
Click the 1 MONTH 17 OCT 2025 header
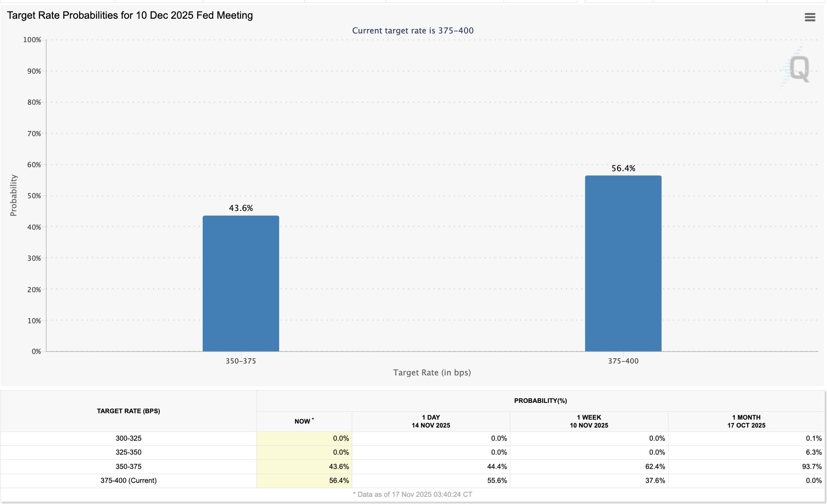pos(746,421)
